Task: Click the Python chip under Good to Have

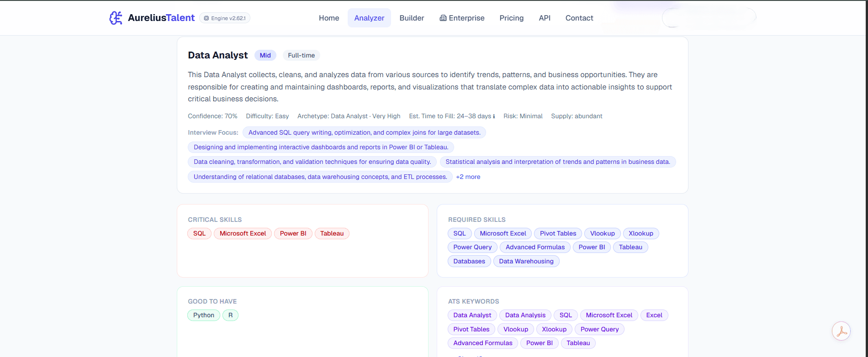Action: pos(204,315)
